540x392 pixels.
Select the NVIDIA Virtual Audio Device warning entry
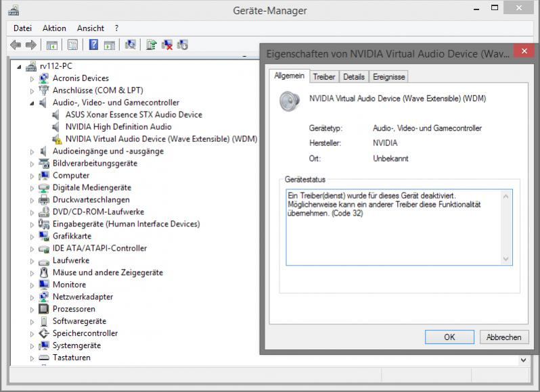coord(161,139)
